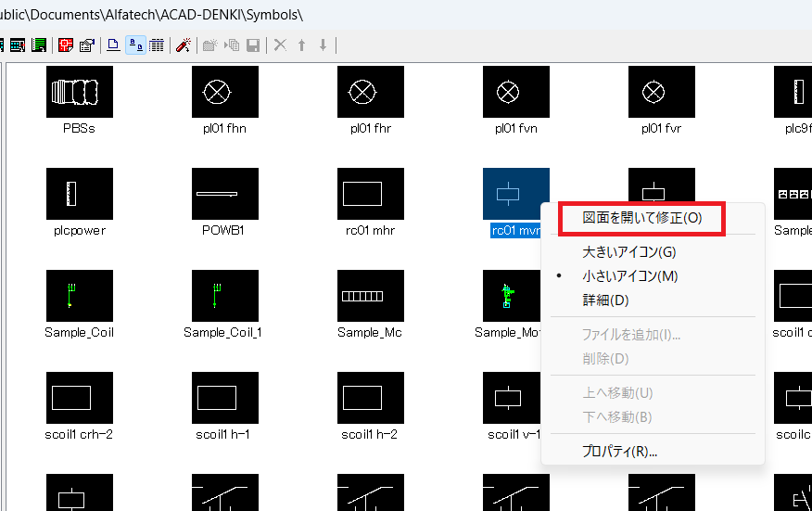Click 上へ移動(U) menu entry

pyautogui.click(x=617, y=393)
